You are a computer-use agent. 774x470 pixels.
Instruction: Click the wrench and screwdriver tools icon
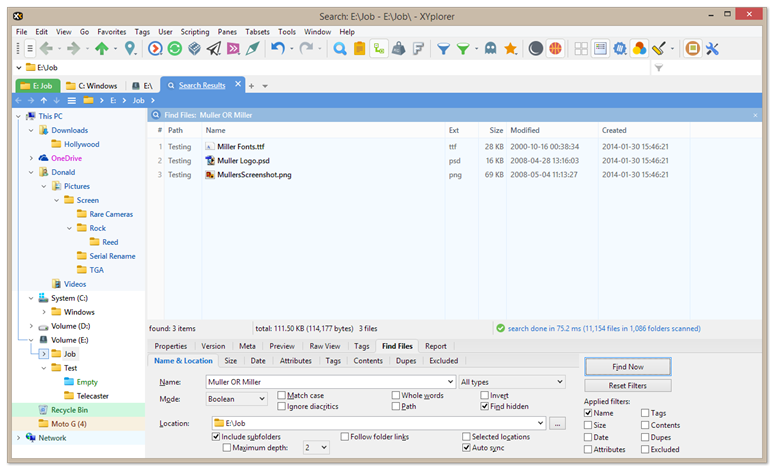pos(713,48)
